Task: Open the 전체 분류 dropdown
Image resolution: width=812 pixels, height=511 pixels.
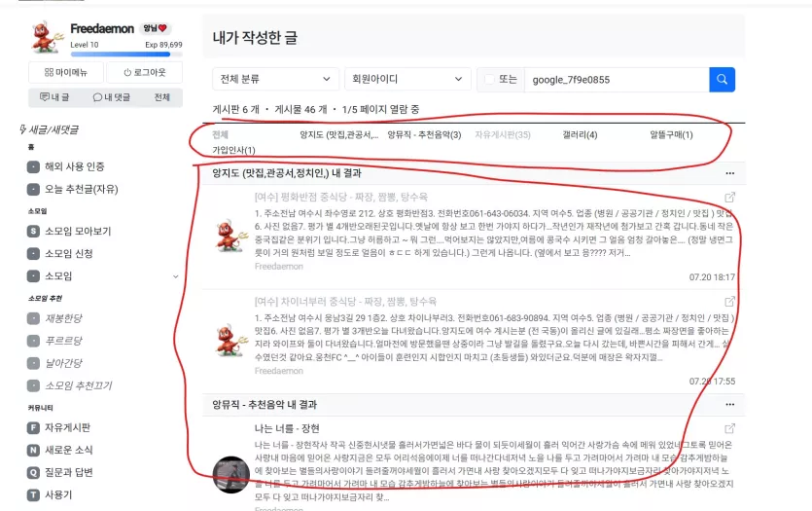Action: click(x=275, y=79)
